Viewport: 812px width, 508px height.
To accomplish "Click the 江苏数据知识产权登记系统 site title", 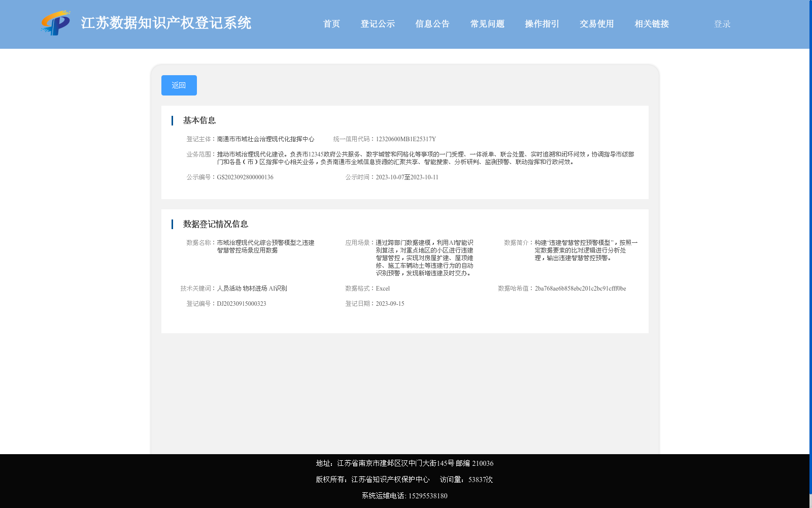I will pos(166,23).
